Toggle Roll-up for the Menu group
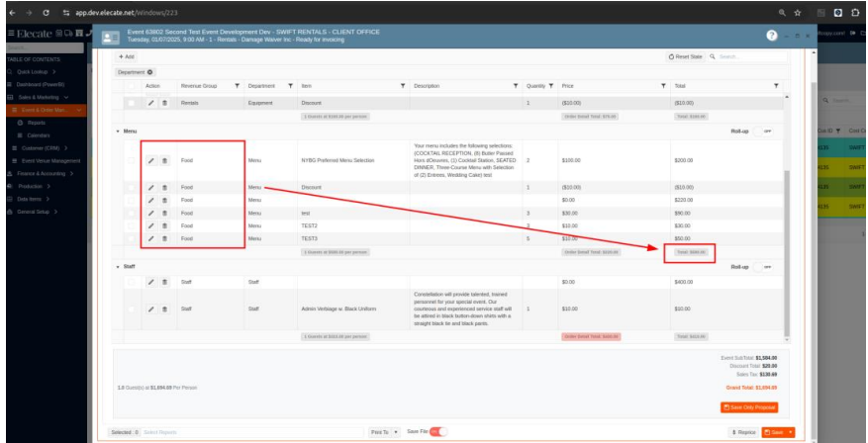This screenshot has height=443, width=868. pos(763,132)
